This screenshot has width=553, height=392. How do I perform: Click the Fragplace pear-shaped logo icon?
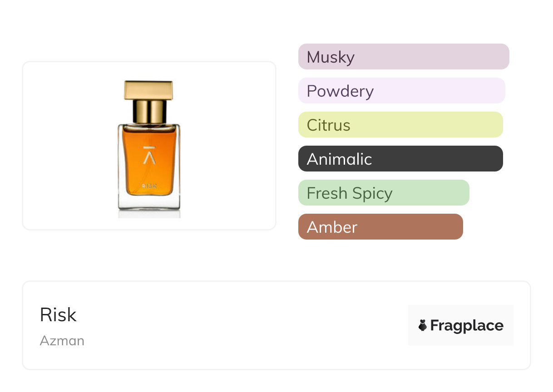[x=423, y=325]
